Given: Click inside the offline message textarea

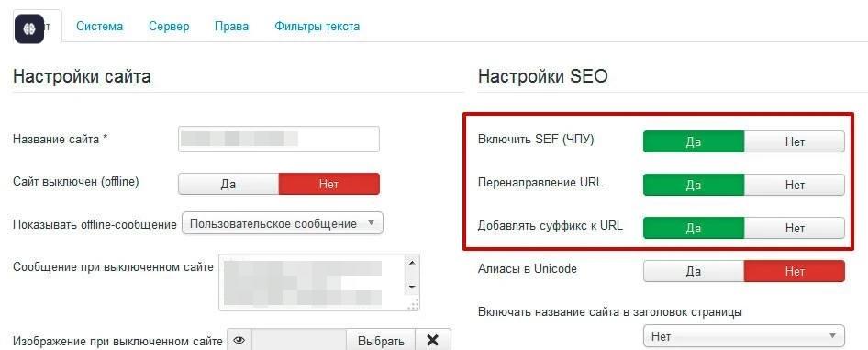Looking at the screenshot, I should [x=313, y=282].
